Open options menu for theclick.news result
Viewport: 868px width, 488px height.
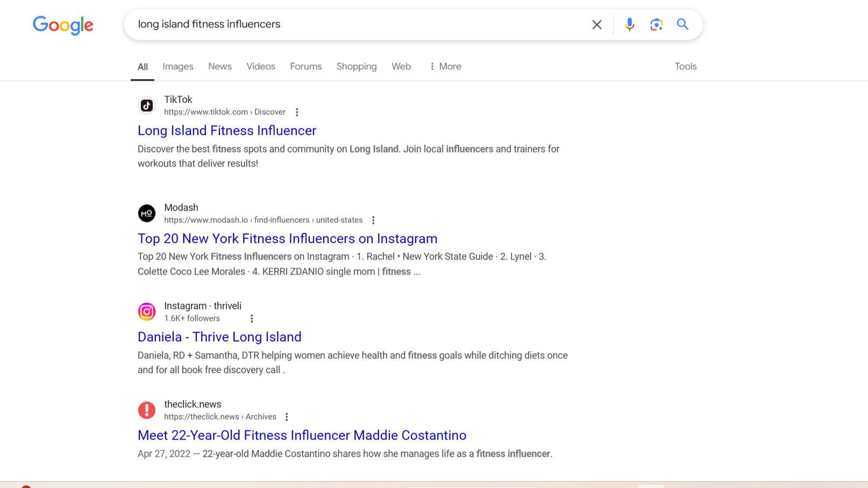tap(287, 417)
